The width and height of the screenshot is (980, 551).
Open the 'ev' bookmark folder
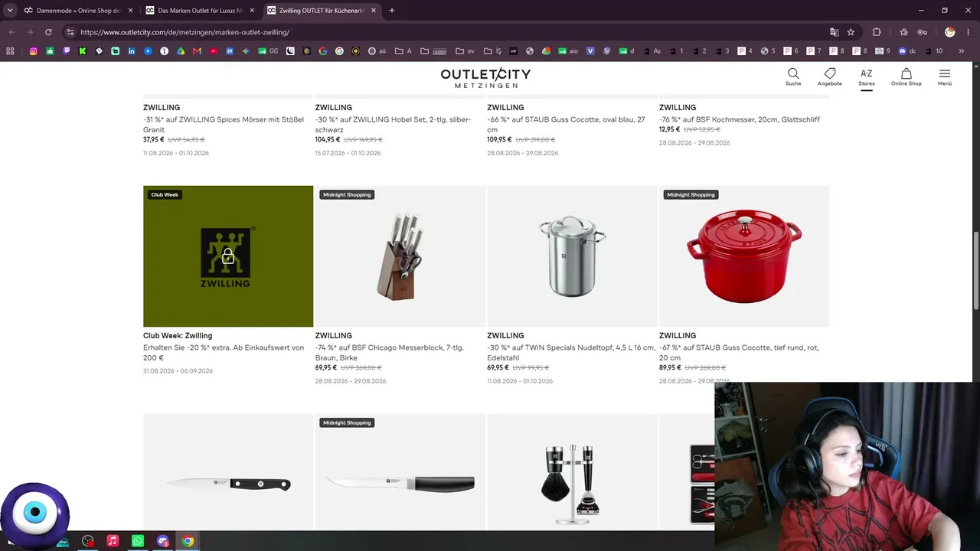(x=464, y=51)
